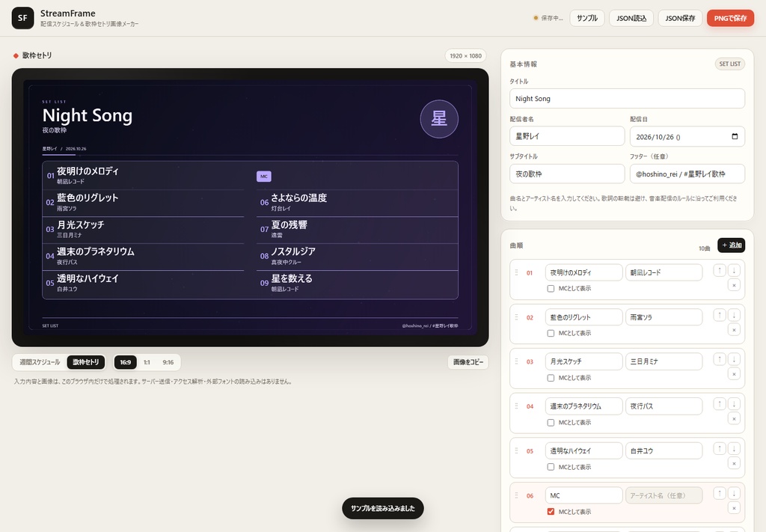Image resolution: width=766 pixels, height=532 pixels.
Task: Remove song 03 with the × icon
Action: 734,374
